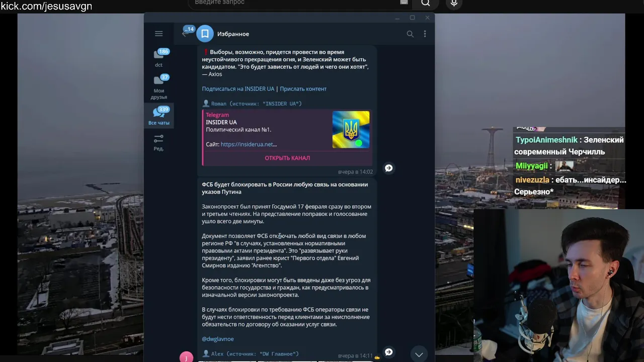Click the Telegram preview source label
The image size is (644, 362).
click(x=217, y=115)
